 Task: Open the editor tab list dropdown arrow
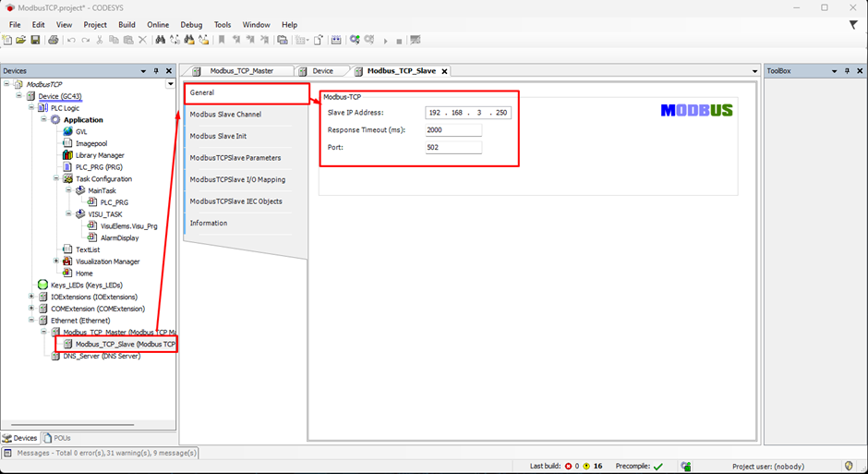(x=754, y=71)
